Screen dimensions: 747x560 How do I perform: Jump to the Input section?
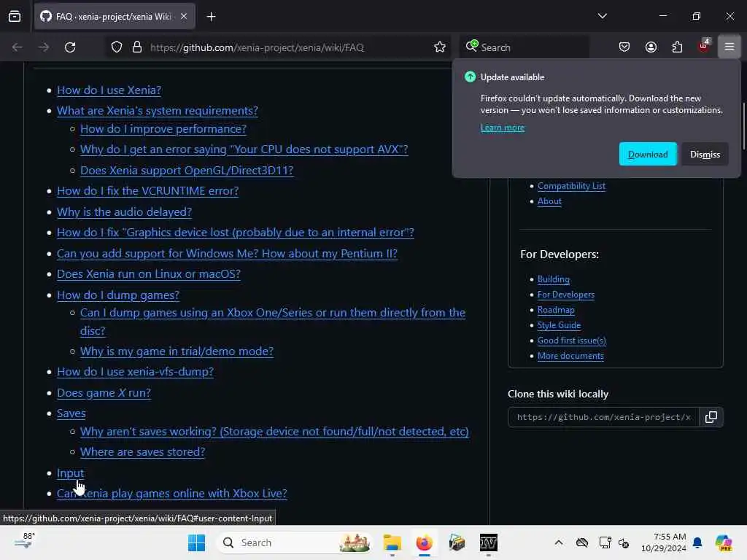(71, 472)
